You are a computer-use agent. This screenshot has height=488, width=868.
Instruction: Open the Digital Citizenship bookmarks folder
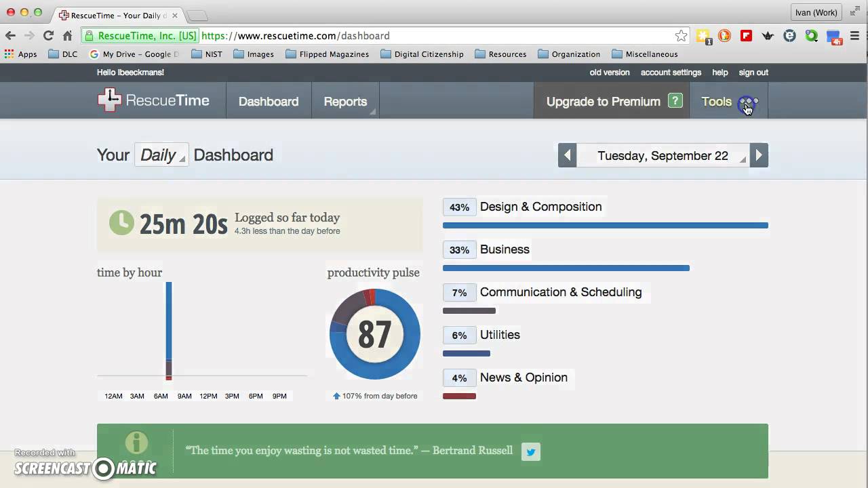point(422,54)
